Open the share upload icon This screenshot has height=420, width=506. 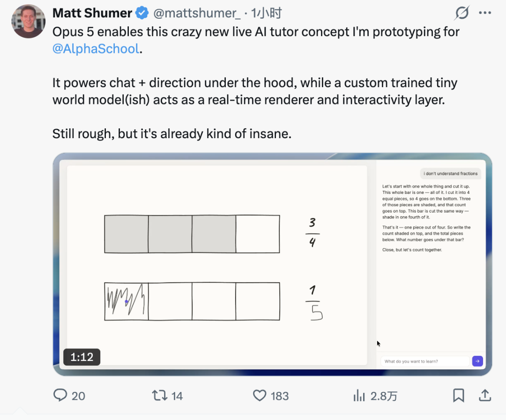pyautogui.click(x=485, y=395)
